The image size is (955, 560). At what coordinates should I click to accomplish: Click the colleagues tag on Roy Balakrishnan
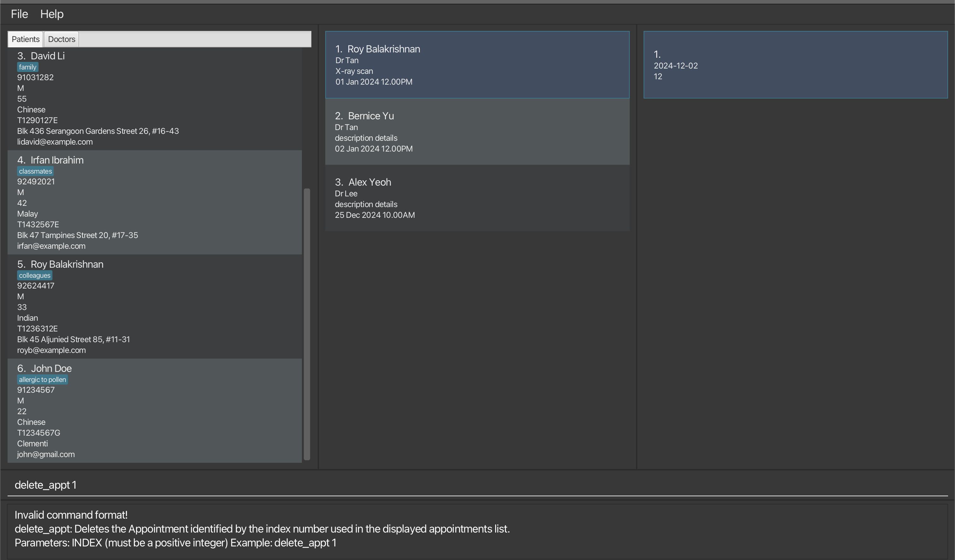tap(34, 276)
